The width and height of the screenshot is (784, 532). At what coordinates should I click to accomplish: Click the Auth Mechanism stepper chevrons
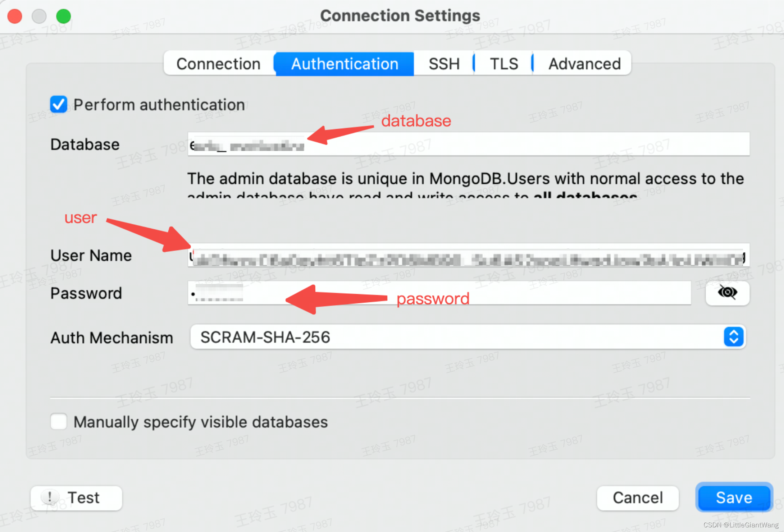[734, 337]
